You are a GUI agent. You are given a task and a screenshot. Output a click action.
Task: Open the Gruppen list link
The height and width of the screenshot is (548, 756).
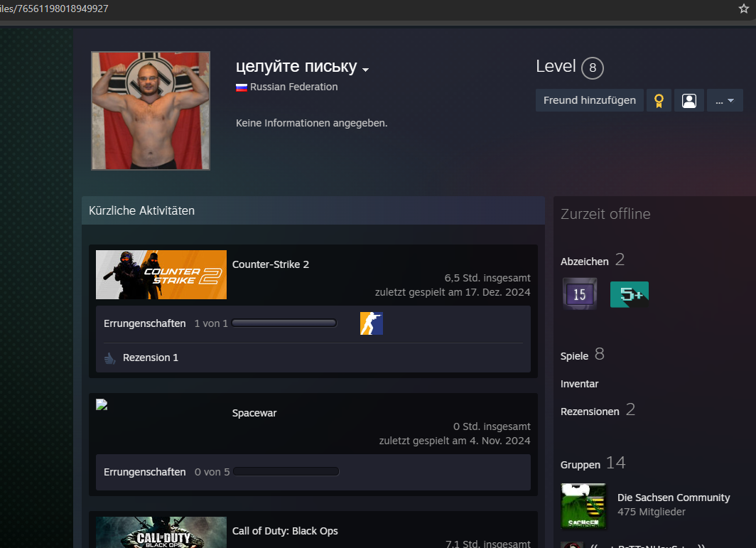click(x=580, y=464)
